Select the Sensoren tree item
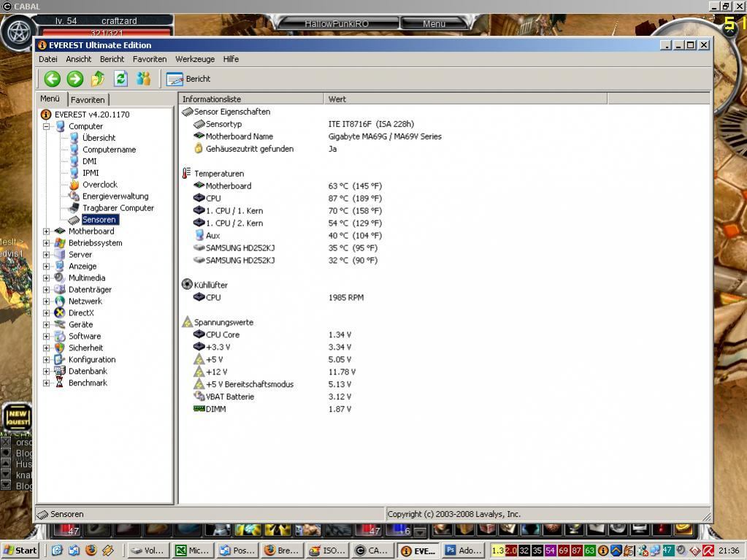Screen dimensions: 747x560 99,220
